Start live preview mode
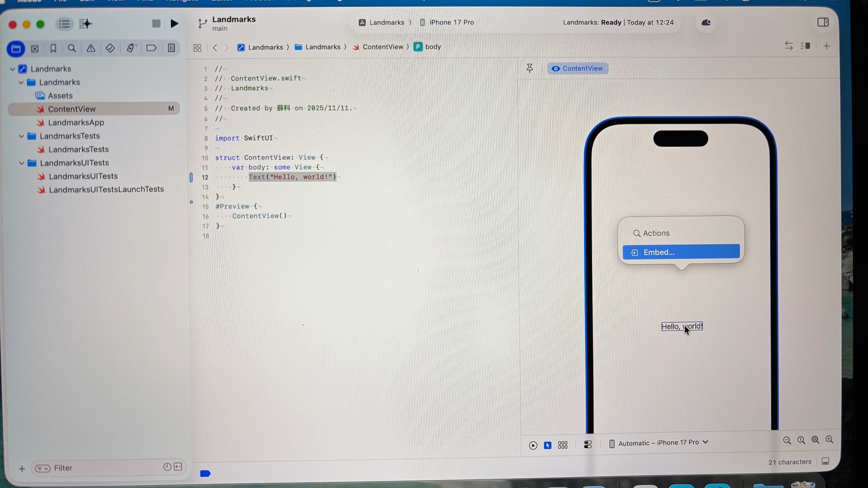 533,445
